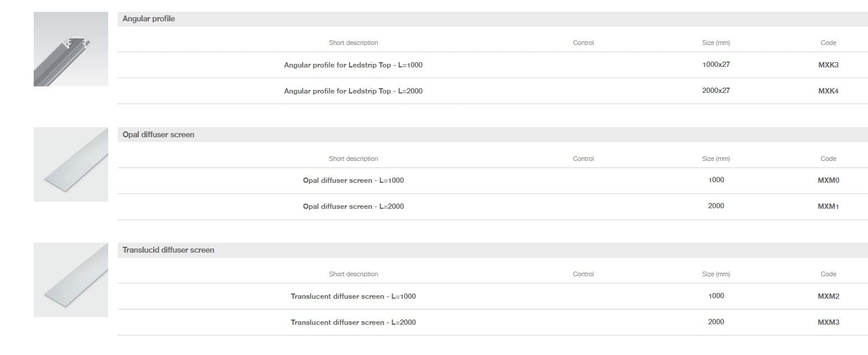Image resolution: width=868 pixels, height=355 pixels.
Task: Click the Angular profile product thumbnail
Action: (71, 49)
